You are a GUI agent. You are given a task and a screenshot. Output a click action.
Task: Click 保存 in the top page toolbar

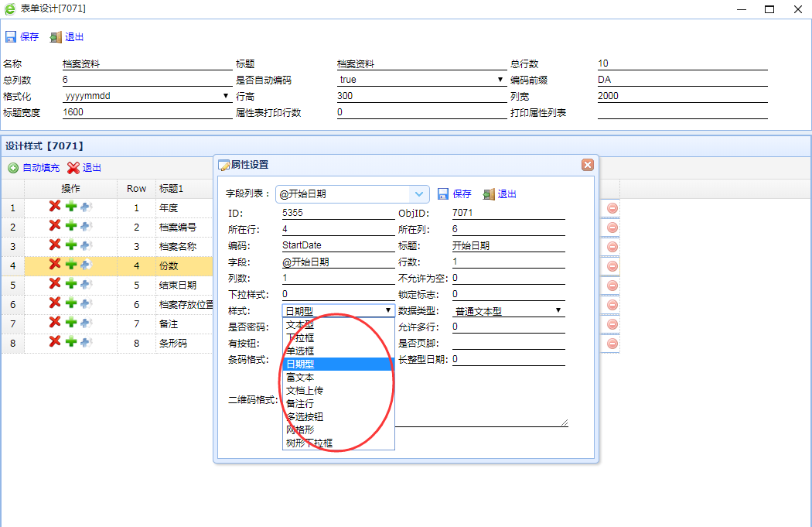pos(22,37)
